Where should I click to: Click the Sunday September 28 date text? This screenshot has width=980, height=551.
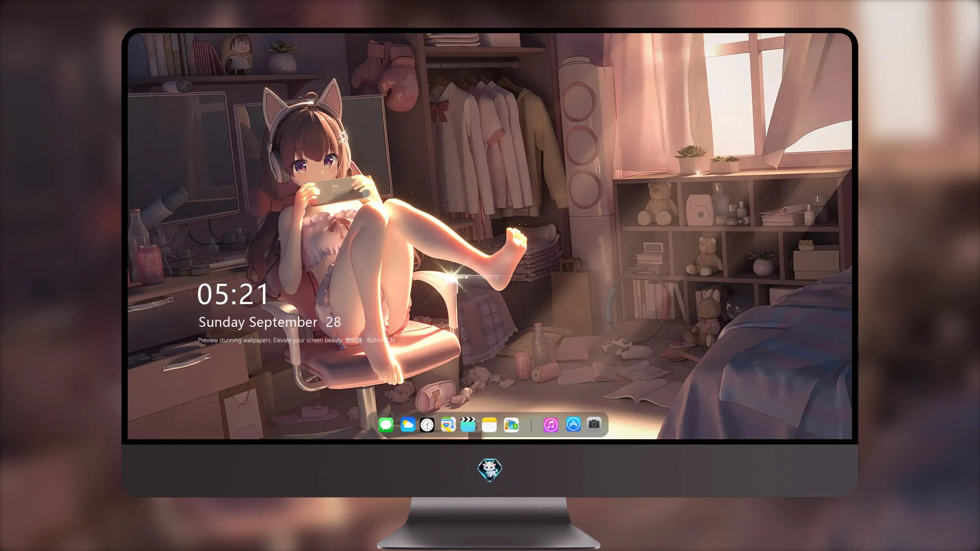pyautogui.click(x=270, y=322)
